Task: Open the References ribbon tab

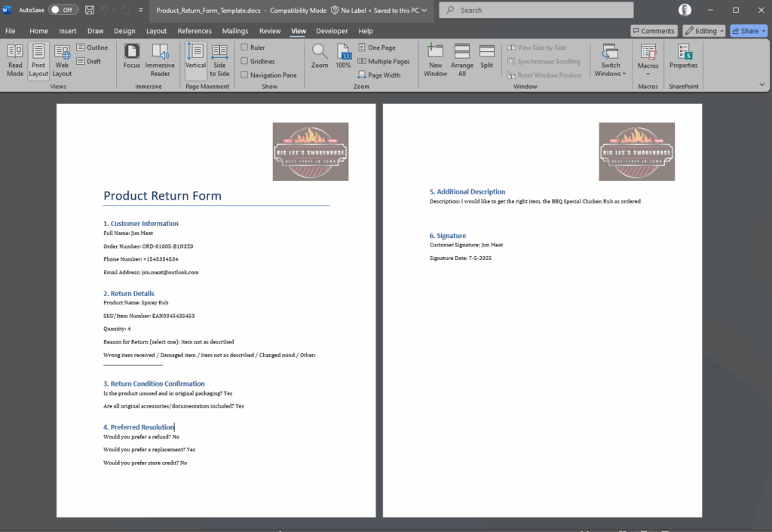Action: pyautogui.click(x=195, y=31)
